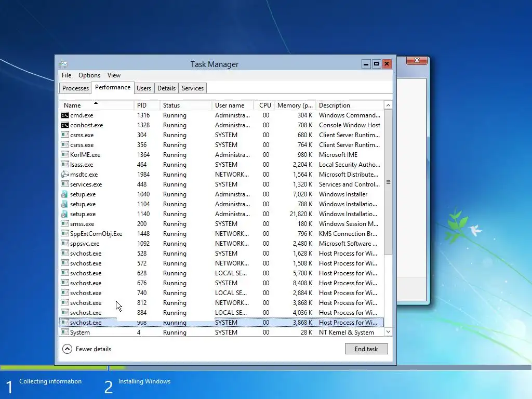Click the 'Local Security Autho...' description
Viewport: 532px width, 399px height.
[x=350, y=165]
